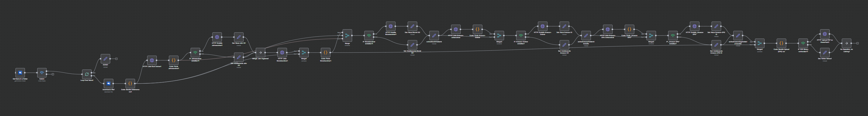The height and width of the screenshot is (116, 868).
Task: Click the plus connector after the DONE1 node
Action: [116, 59]
